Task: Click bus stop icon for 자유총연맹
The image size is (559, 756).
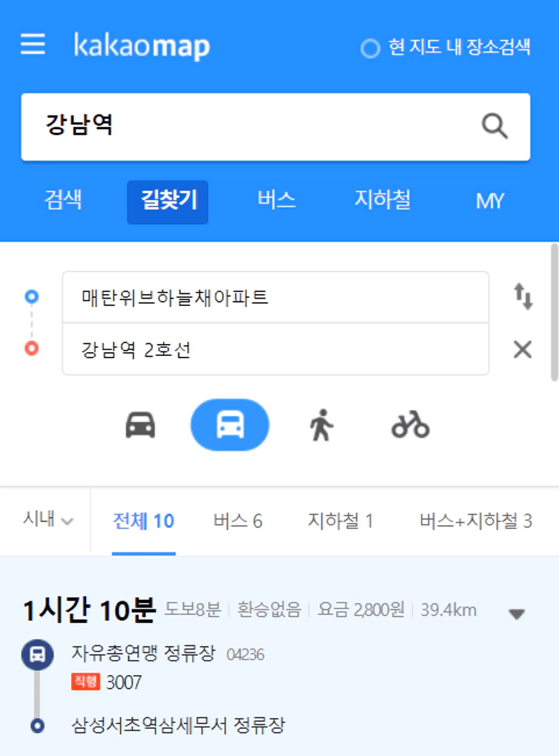Action: point(38,655)
